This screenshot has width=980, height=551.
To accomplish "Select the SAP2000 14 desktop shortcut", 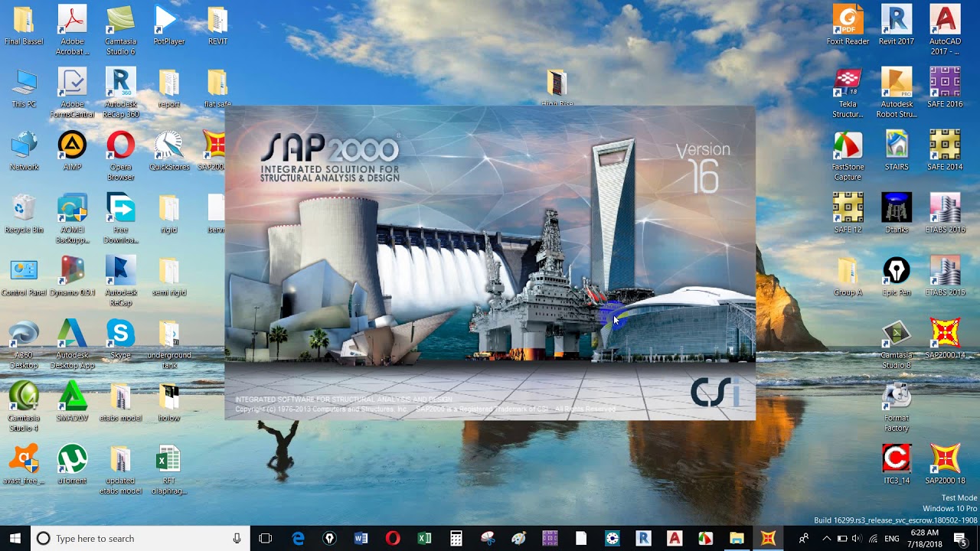I will pos(945,338).
